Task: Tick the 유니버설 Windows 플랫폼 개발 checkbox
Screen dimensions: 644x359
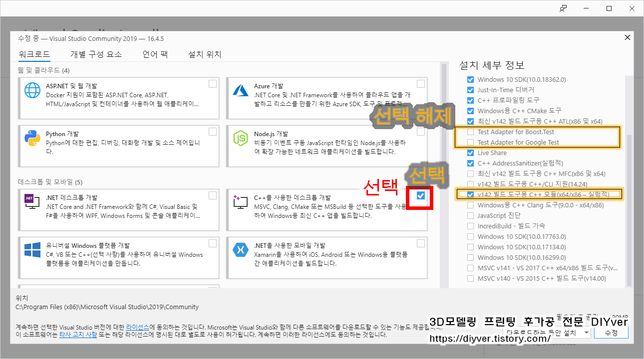Action: (213, 243)
